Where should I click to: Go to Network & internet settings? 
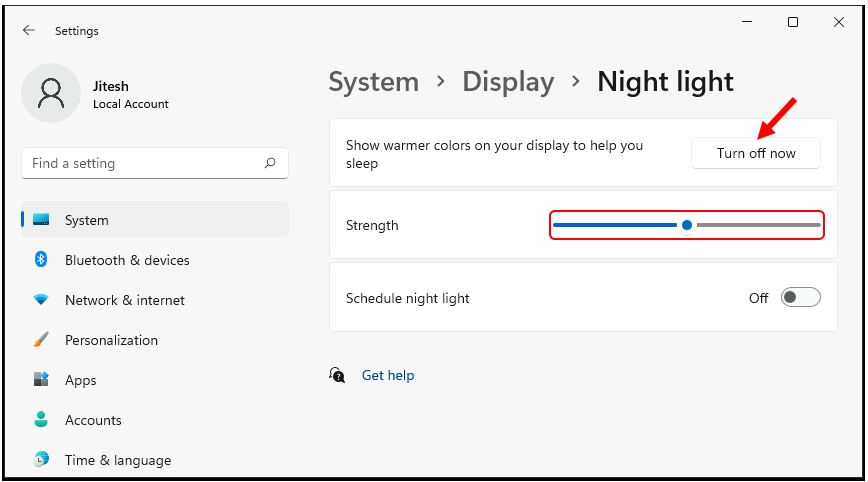[125, 300]
